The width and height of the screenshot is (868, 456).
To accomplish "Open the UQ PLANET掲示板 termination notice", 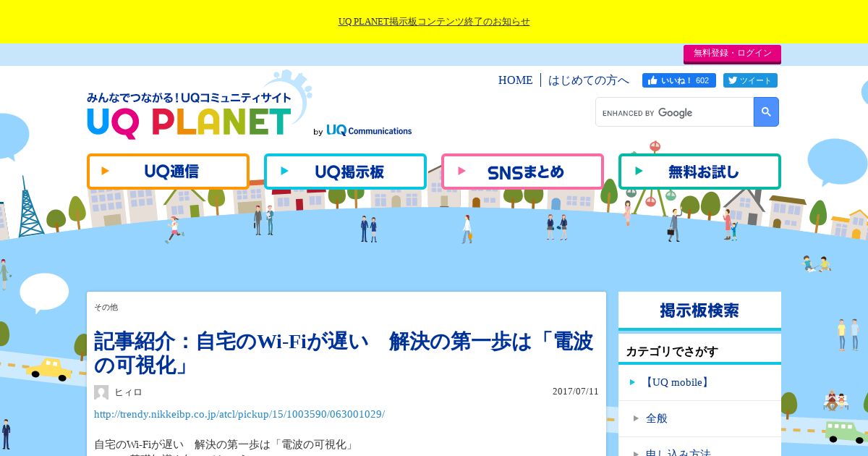I will 434,22.
